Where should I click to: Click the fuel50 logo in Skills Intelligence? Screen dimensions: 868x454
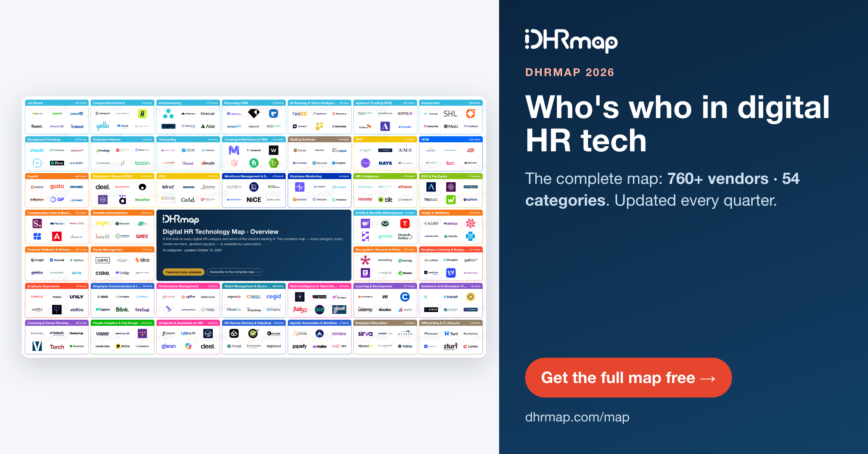(300, 310)
